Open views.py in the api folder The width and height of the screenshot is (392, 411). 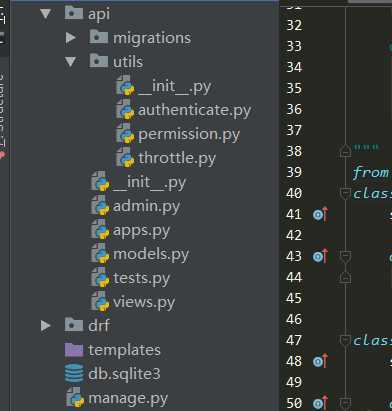144,302
